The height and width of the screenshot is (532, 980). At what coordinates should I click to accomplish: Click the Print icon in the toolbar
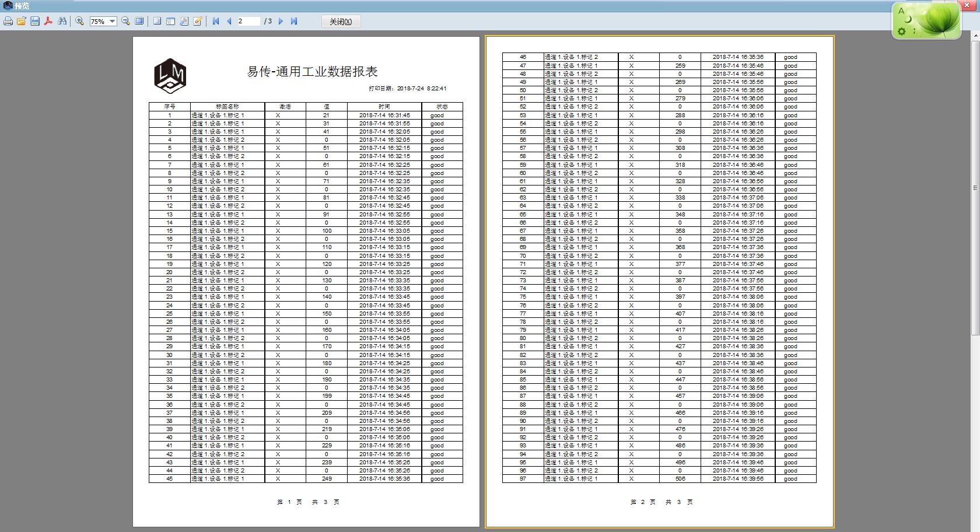pos(8,22)
